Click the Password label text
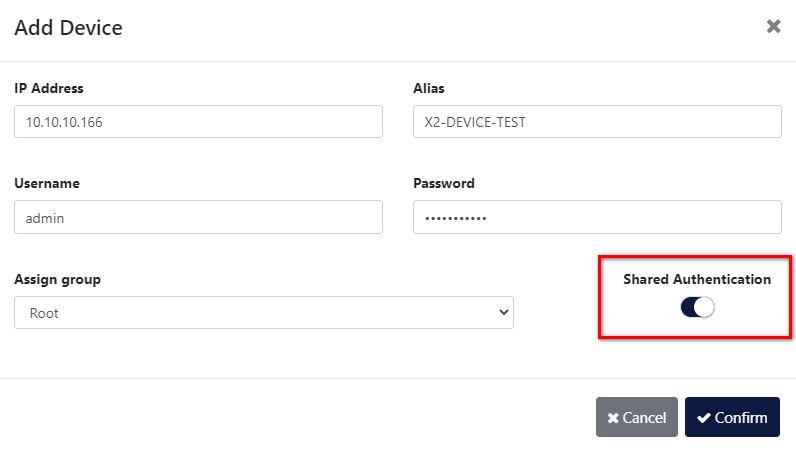The image size is (796, 453). (444, 183)
